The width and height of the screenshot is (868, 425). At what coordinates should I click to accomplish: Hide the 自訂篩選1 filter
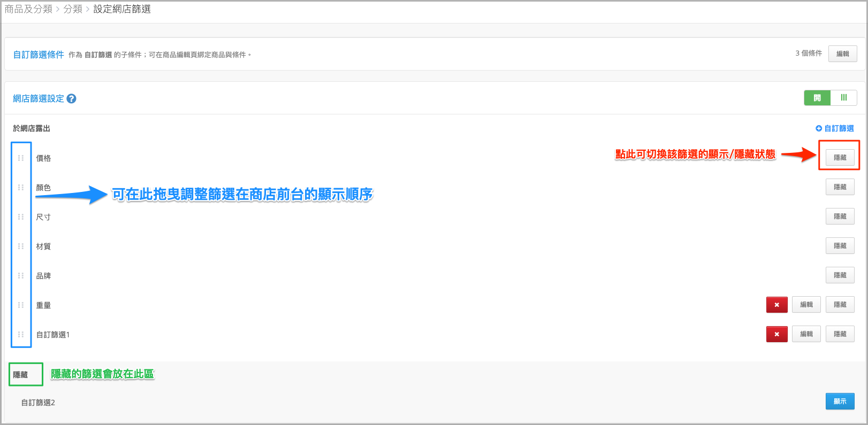tap(840, 334)
